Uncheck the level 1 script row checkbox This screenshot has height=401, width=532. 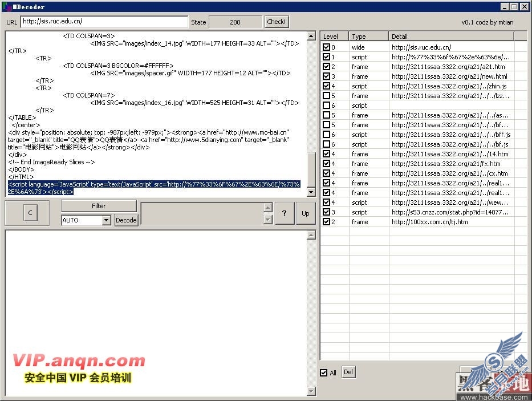tap(326, 57)
